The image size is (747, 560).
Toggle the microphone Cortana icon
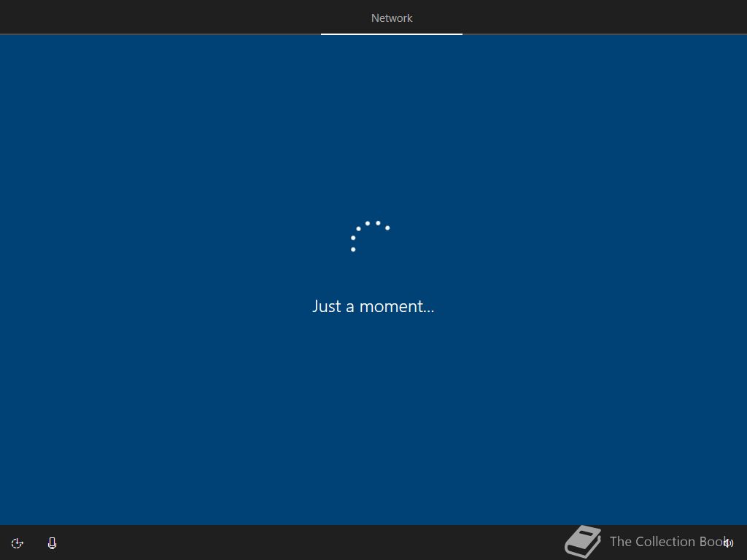pyautogui.click(x=53, y=543)
